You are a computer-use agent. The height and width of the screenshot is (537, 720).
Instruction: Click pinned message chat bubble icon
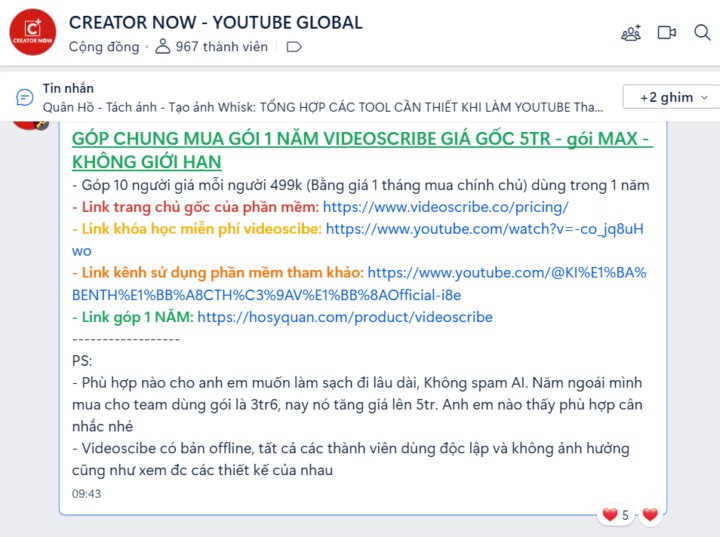tap(25, 97)
